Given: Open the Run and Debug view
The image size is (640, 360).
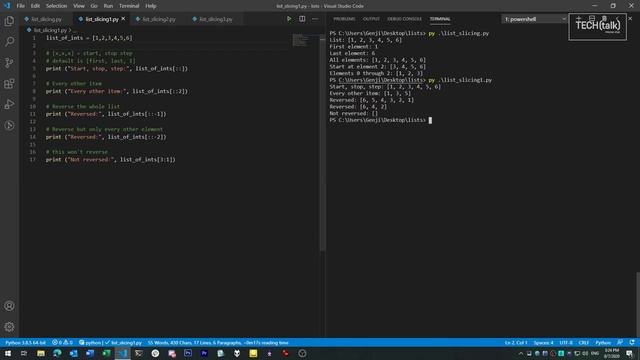Looking at the screenshot, I should (x=9, y=104).
